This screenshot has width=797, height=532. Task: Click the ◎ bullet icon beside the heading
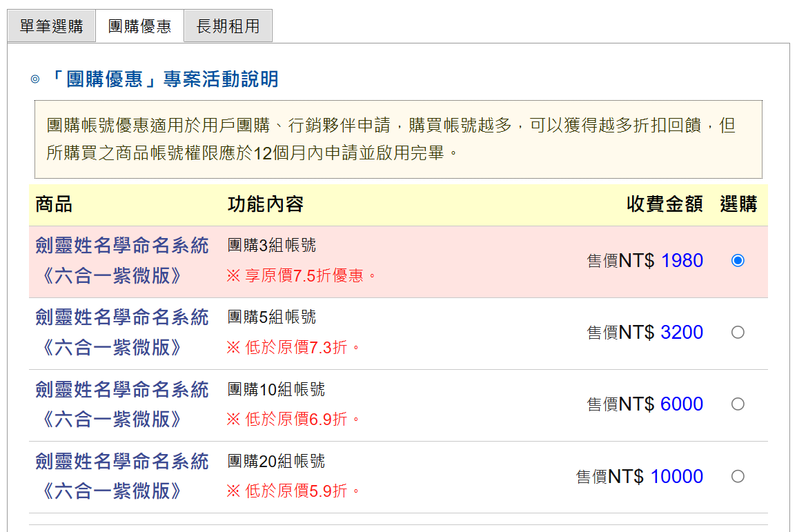coord(35,79)
